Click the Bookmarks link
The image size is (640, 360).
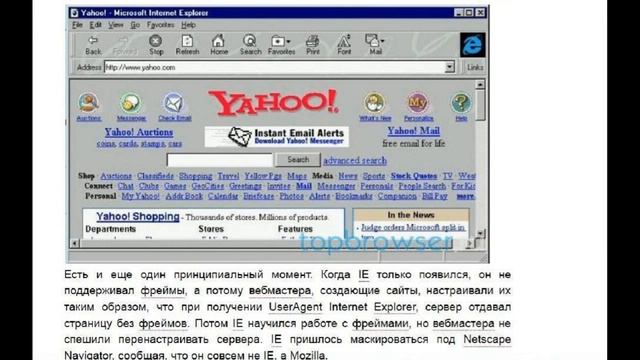pos(354,196)
